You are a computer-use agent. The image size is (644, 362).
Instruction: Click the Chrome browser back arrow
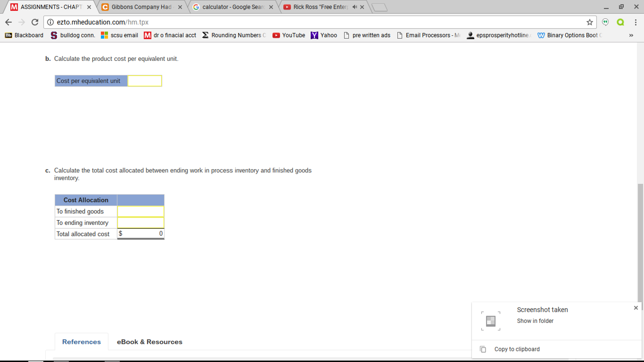(x=8, y=22)
